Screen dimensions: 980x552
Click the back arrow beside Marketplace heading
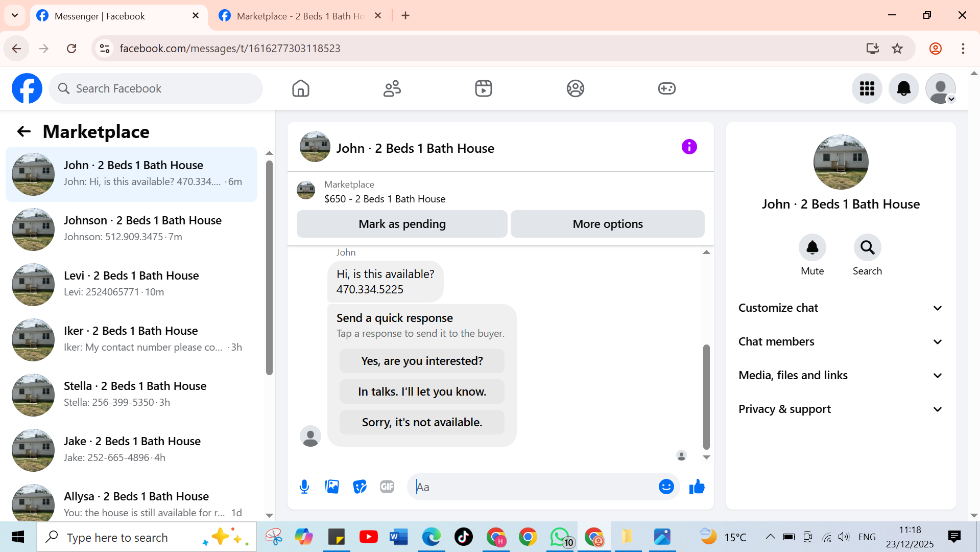[x=24, y=131]
